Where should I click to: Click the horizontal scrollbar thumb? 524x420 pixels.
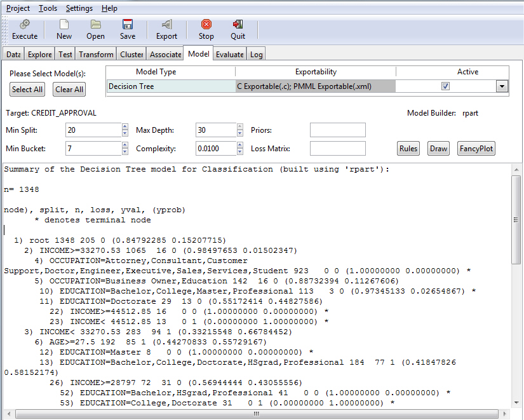tap(257, 414)
